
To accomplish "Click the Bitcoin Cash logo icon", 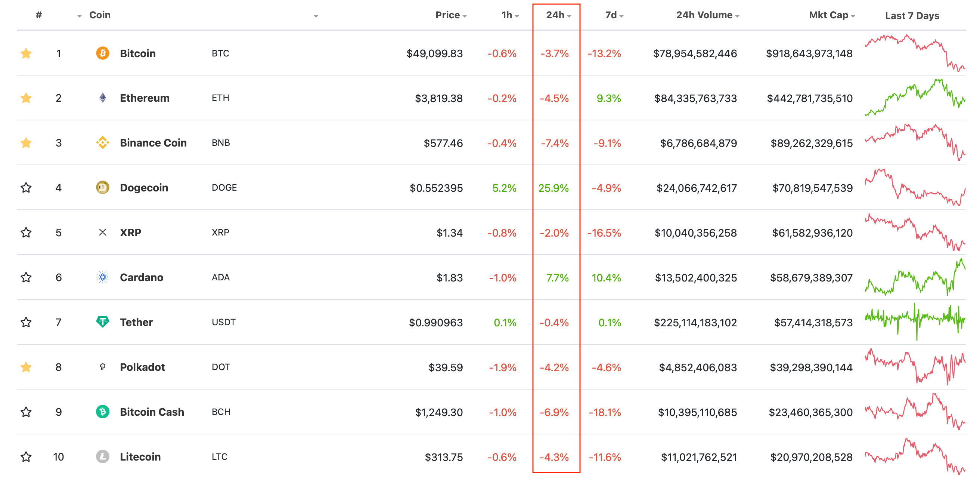I will (102, 412).
